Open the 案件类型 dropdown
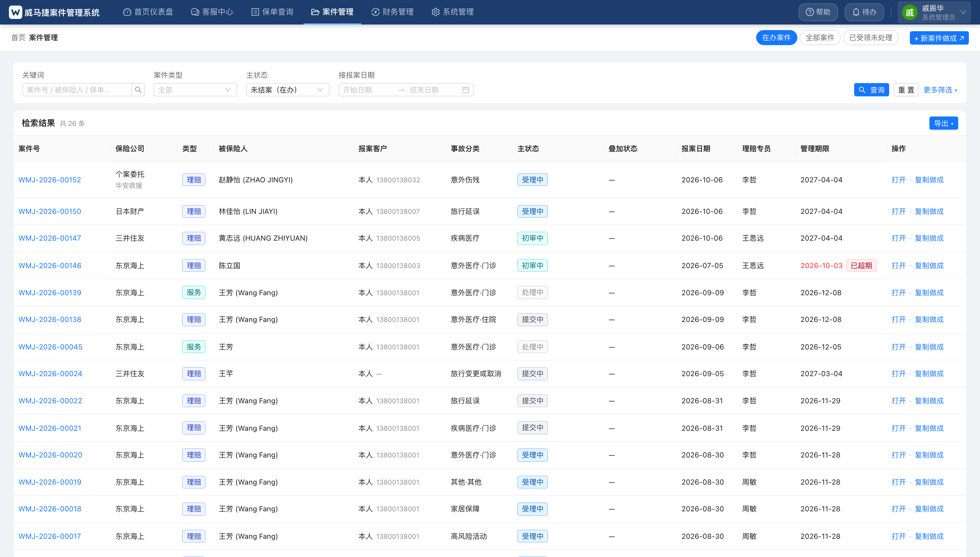Image resolution: width=980 pixels, height=557 pixels. [195, 90]
